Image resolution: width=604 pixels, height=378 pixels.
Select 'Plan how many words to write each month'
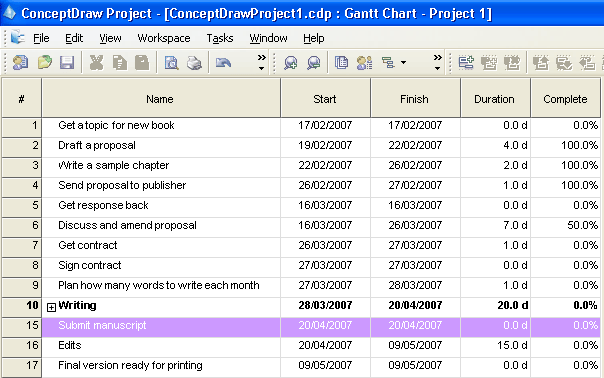[159, 286]
